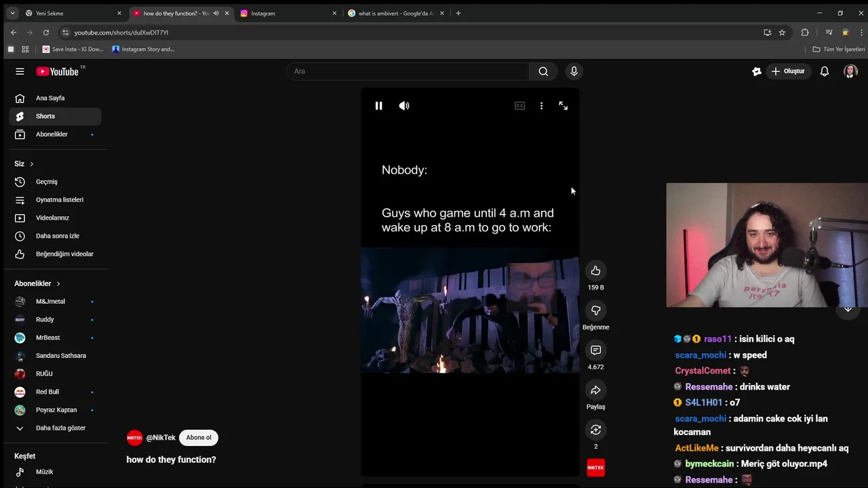Go back in the browser

coord(14,33)
